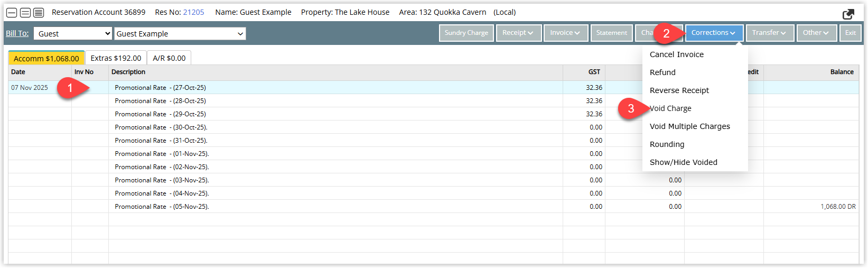Expand the Transfer dropdown button
The height and width of the screenshot is (268, 868).
[770, 33]
